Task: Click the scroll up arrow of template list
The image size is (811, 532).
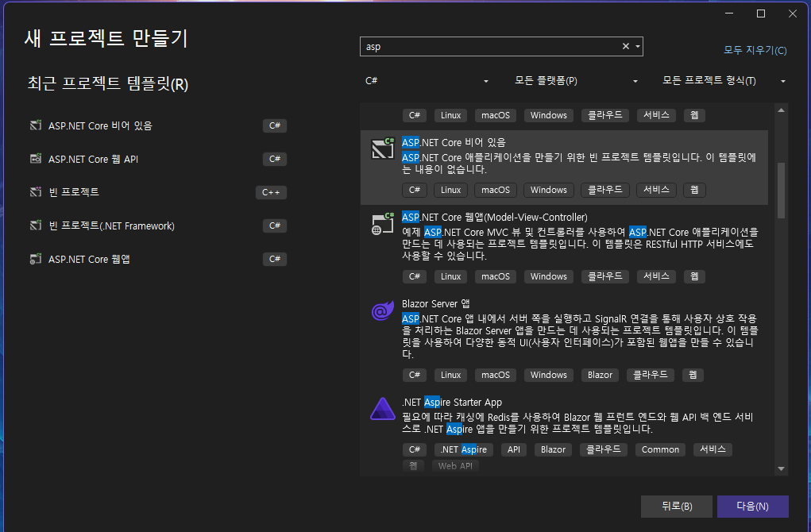Action: [781, 110]
